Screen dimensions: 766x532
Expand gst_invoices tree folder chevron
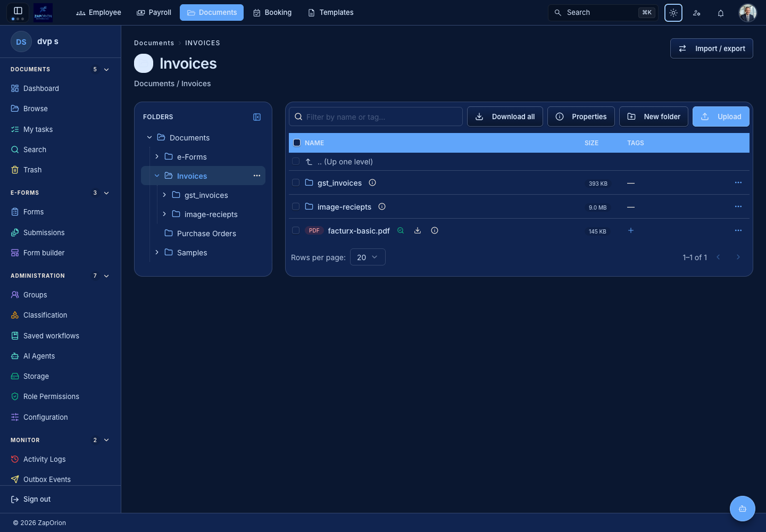(164, 195)
